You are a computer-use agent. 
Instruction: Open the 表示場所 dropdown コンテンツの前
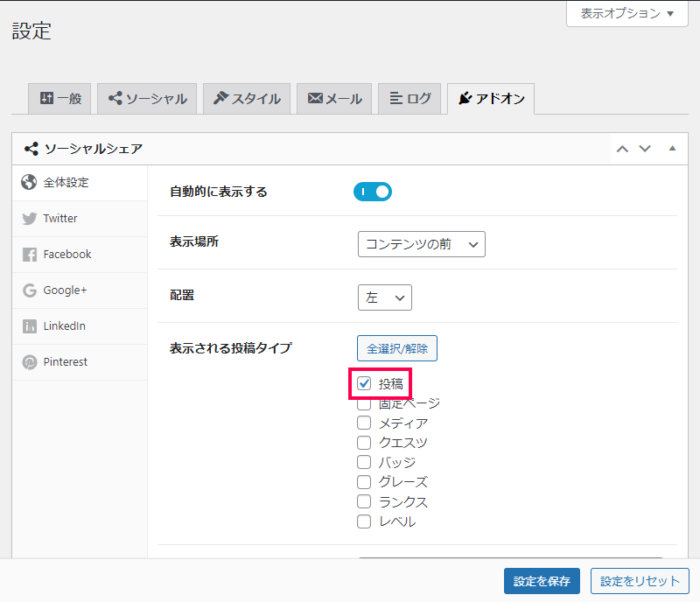[x=422, y=244]
